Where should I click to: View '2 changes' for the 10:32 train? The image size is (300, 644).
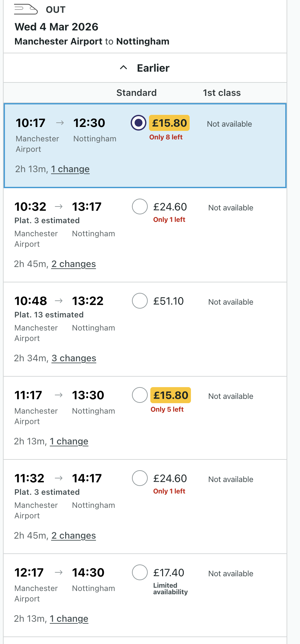pyautogui.click(x=73, y=264)
